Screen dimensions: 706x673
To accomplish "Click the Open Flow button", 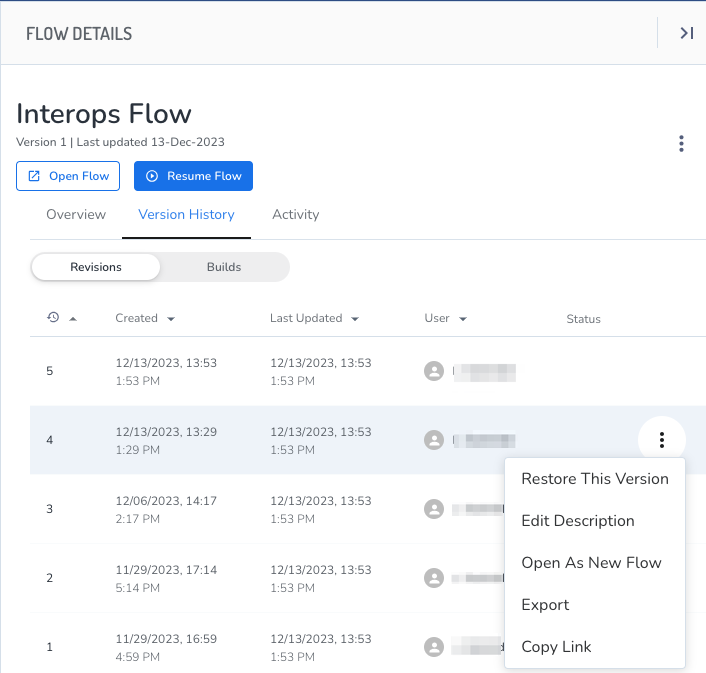I will 68,176.
